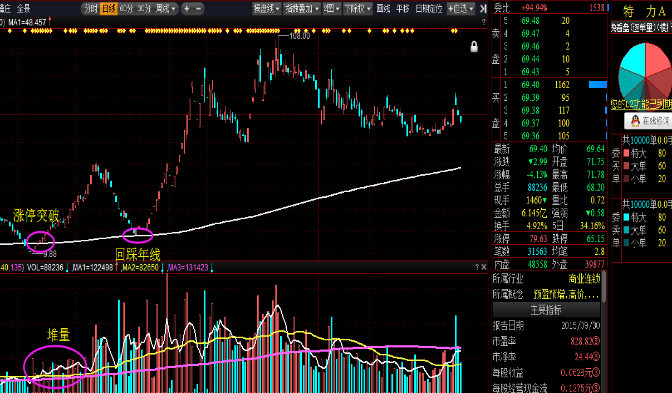672x393 pixels.
Task: Select the 日线 daily period
Action: 108,8
